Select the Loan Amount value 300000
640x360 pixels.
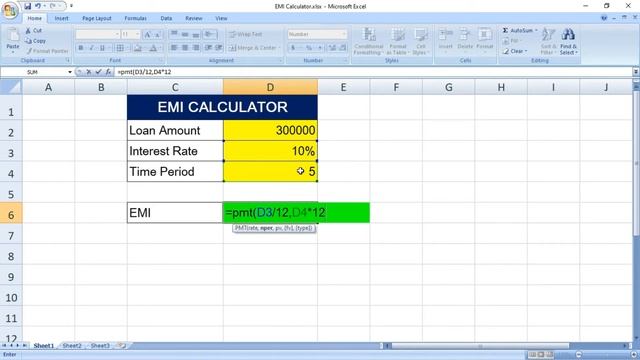[270, 131]
